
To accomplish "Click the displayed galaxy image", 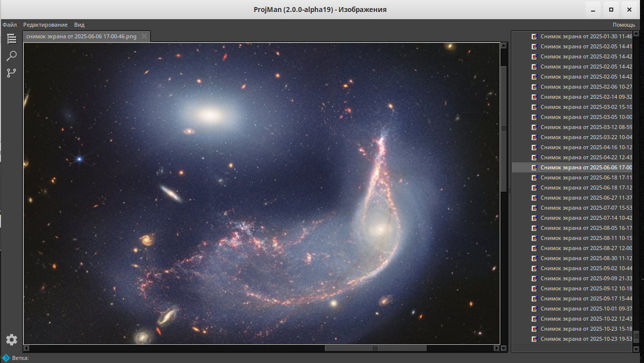I will click(262, 194).
